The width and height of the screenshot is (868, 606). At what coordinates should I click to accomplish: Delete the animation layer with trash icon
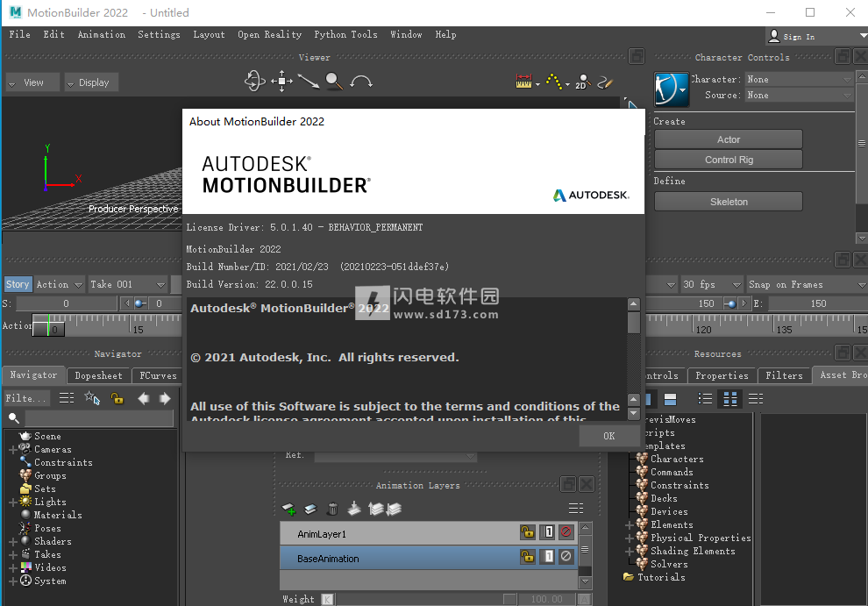[x=332, y=509]
